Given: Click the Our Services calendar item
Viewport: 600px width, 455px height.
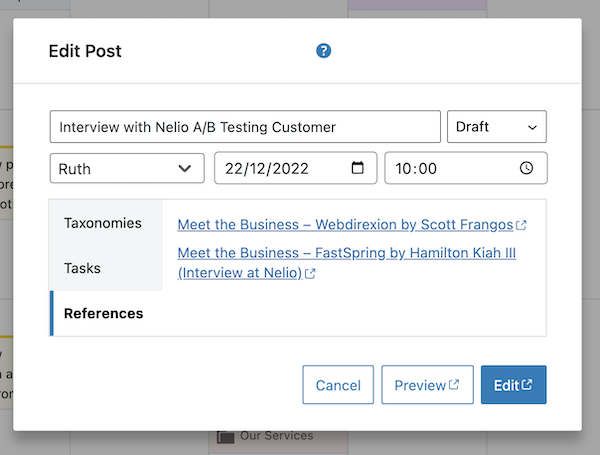Looking at the screenshot, I should point(274,436).
